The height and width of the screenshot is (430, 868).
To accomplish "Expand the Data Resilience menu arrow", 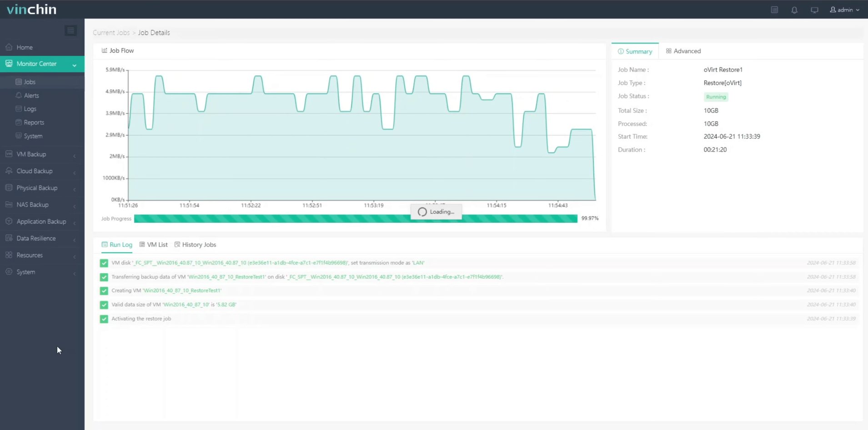I will [x=75, y=240].
